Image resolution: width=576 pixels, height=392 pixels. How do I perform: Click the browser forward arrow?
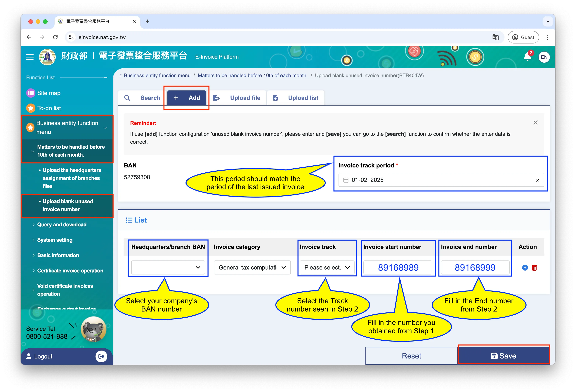click(42, 37)
